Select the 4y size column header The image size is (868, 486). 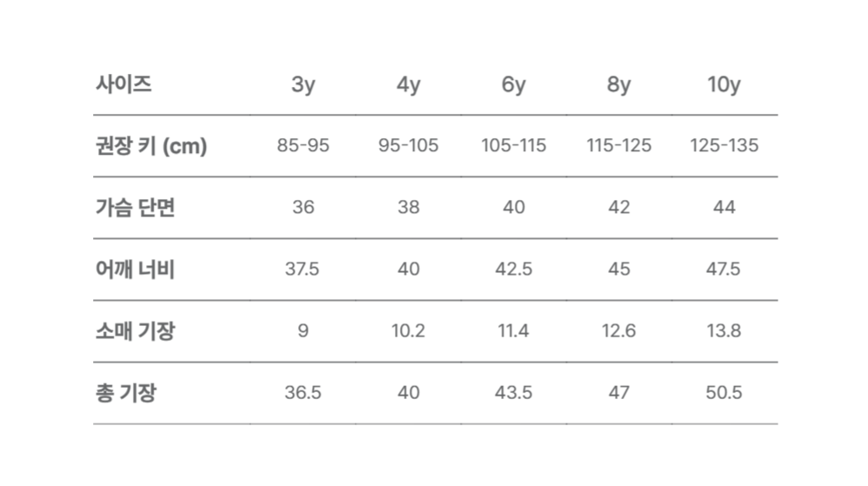tap(408, 85)
